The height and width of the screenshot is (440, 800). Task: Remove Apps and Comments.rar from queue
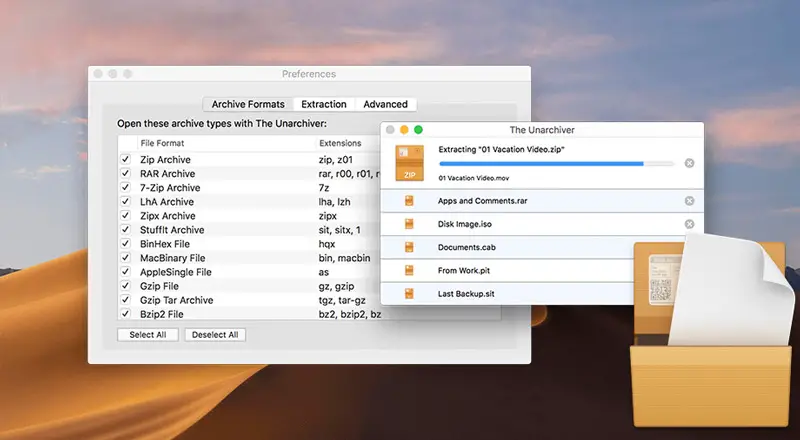click(x=689, y=201)
